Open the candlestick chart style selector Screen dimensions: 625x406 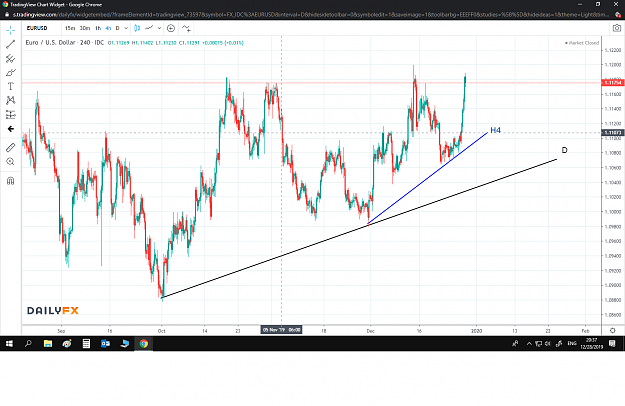point(137,28)
